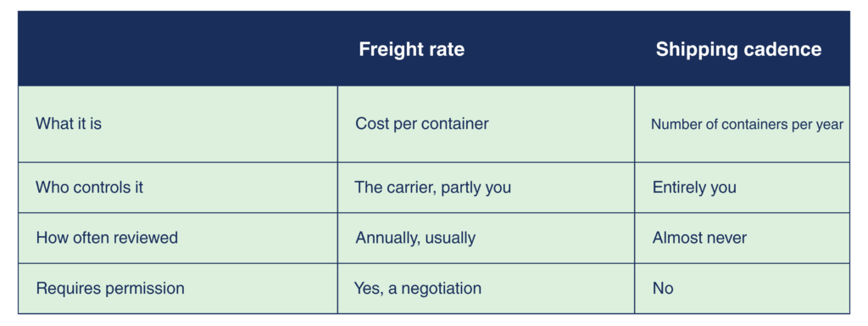
Task: Click the 'How often reviewed' row label
Action: click(107, 238)
